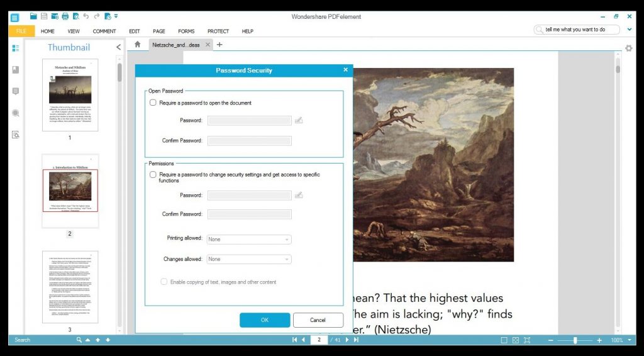This screenshot has height=356, width=644.
Task: Collapse the ribbon using top-right chevron
Action: pyautogui.click(x=629, y=30)
